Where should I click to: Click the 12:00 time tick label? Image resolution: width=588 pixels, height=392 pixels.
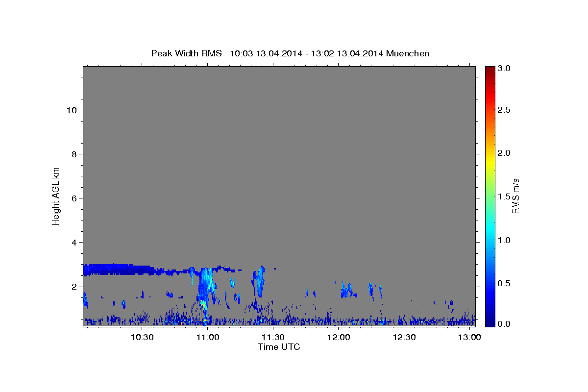tap(339, 338)
